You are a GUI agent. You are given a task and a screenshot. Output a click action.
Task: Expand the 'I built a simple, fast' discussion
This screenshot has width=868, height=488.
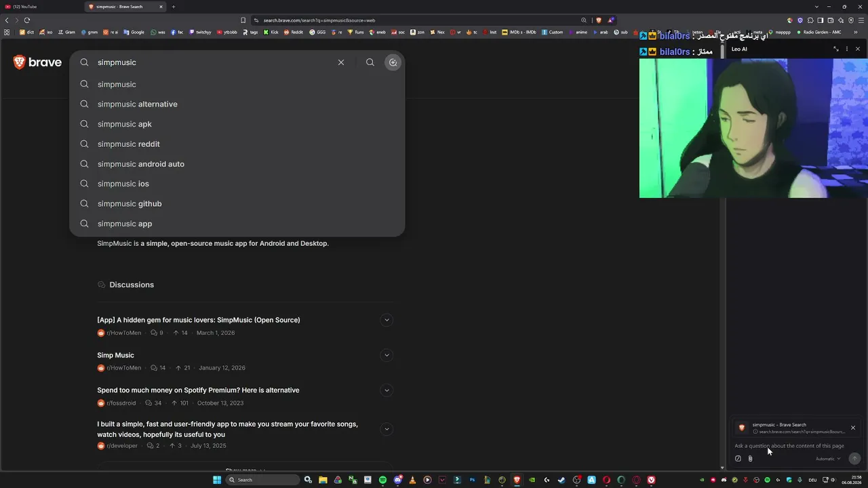(387, 429)
